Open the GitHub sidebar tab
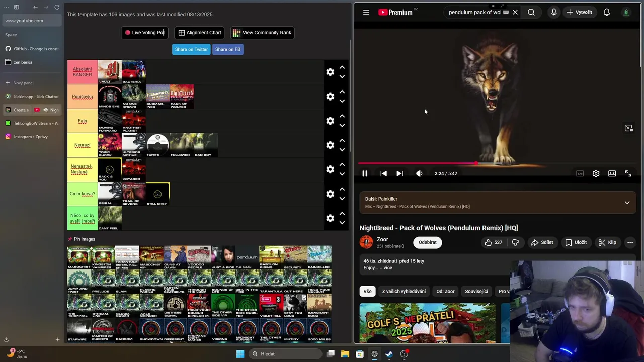Viewport: 644px width, 362px height. (x=32, y=49)
